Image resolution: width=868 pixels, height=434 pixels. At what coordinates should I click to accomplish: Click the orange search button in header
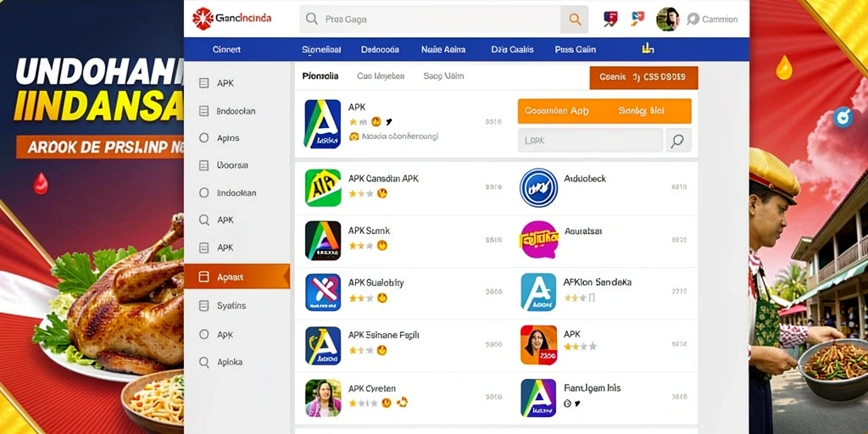click(x=575, y=19)
